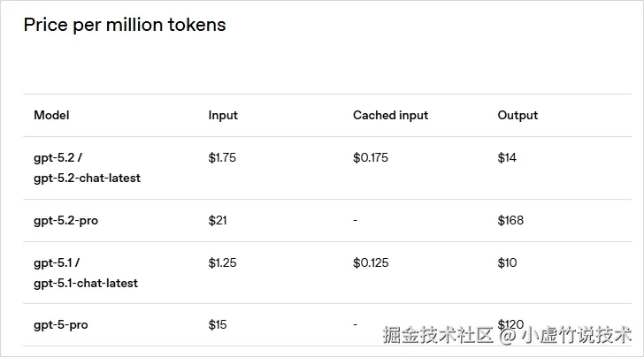Select the $14 output price
This screenshot has height=357, width=644.
pyautogui.click(x=507, y=158)
